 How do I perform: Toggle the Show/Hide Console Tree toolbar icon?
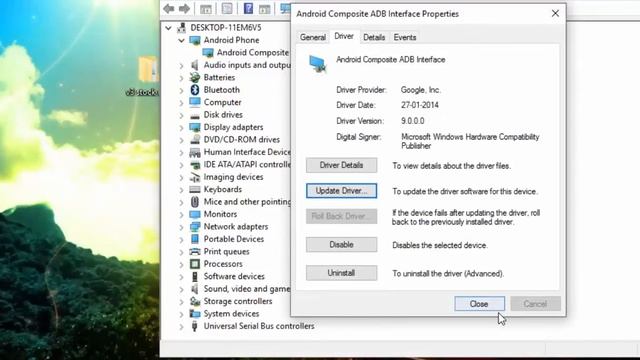(x=206, y=9)
